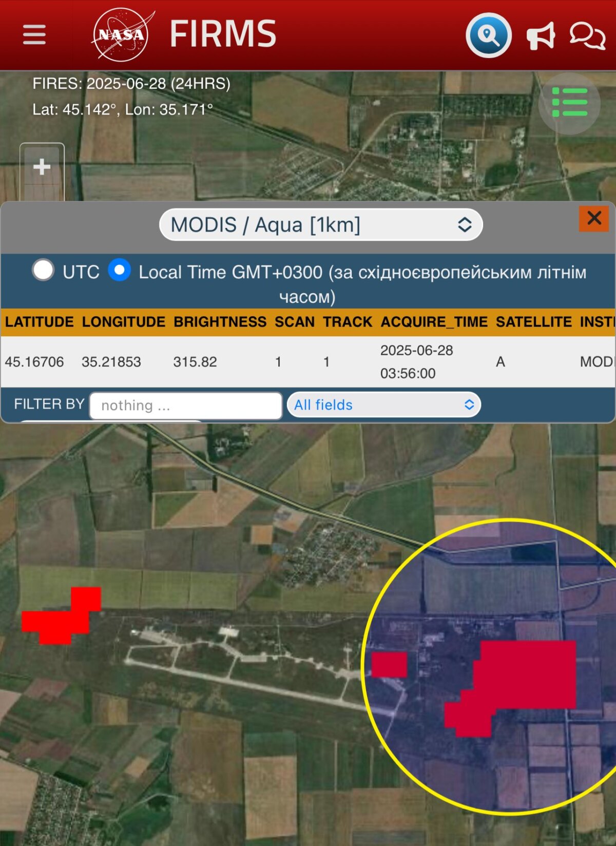
Task: Select the Local Time GMT+0300 radio button
Action: (x=119, y=270)
